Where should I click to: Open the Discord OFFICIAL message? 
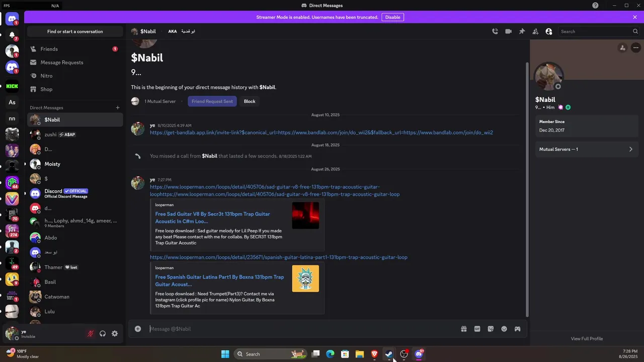click(75, 193)
